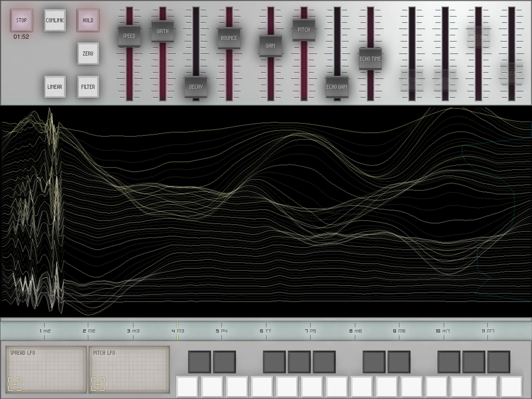Click the ECHO GAIN fader handle
Viewport: 532px width, 399px height.
click(337, 87)
